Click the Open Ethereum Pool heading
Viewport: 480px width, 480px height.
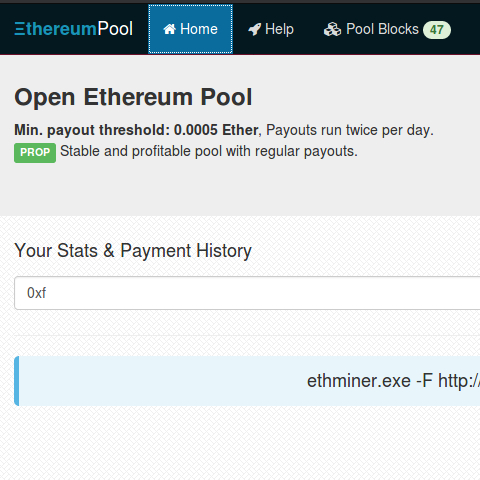[x=133, y=98]
